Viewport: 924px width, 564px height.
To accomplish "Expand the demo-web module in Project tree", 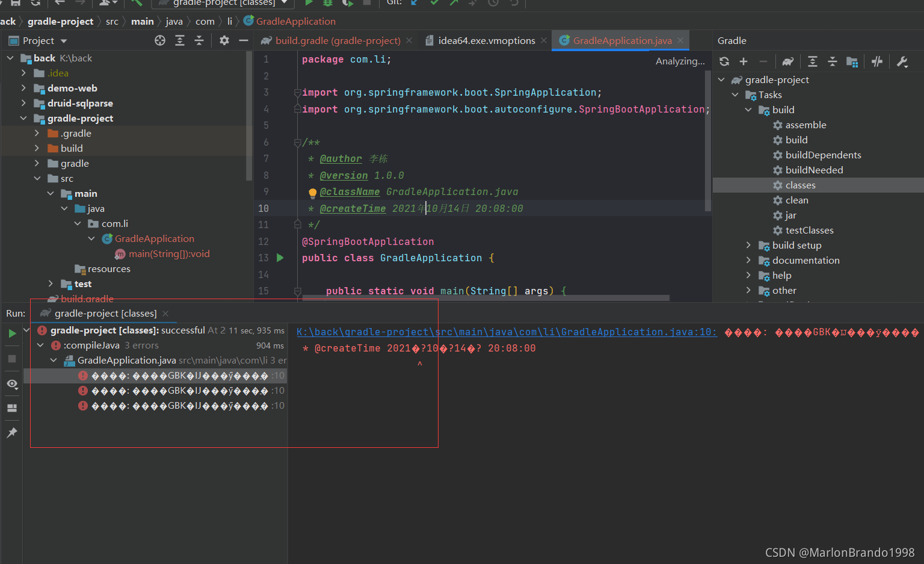I will 23,88.
